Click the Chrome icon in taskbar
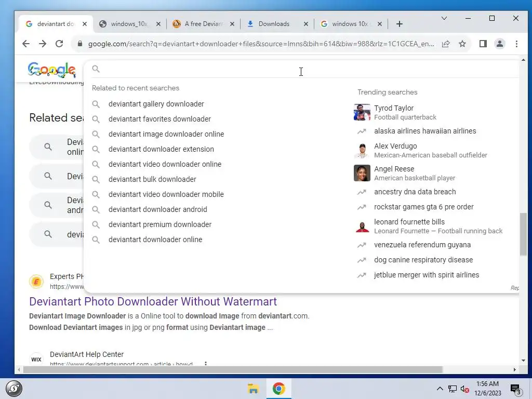The image size is (532, 399). click(278, 389)
